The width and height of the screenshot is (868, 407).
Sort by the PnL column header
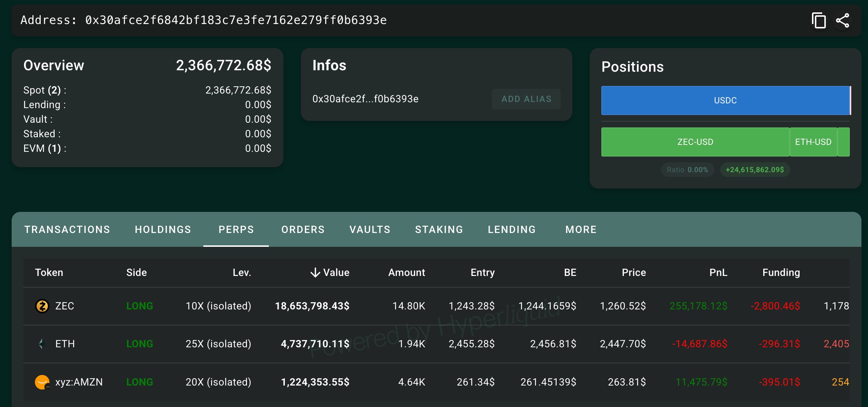[x=718, y=273]
